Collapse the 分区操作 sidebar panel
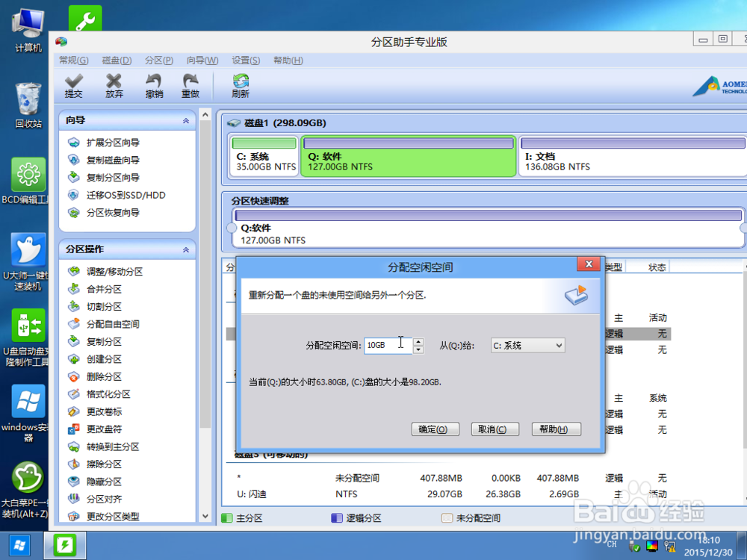This screenshot has height=560, width=747. tap(187, 249)
